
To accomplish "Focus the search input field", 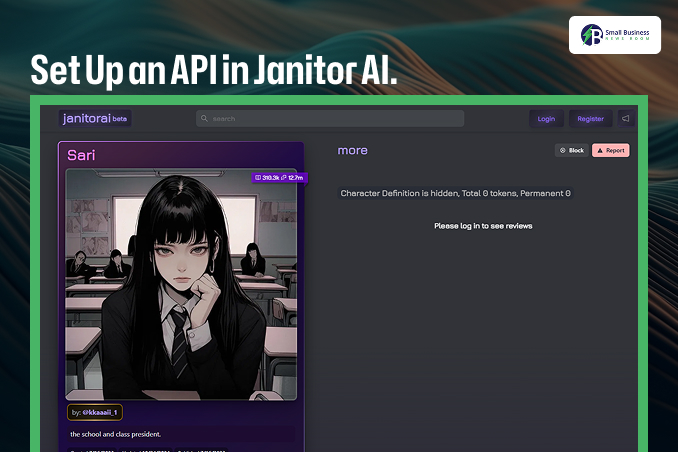I will point(330,119).
